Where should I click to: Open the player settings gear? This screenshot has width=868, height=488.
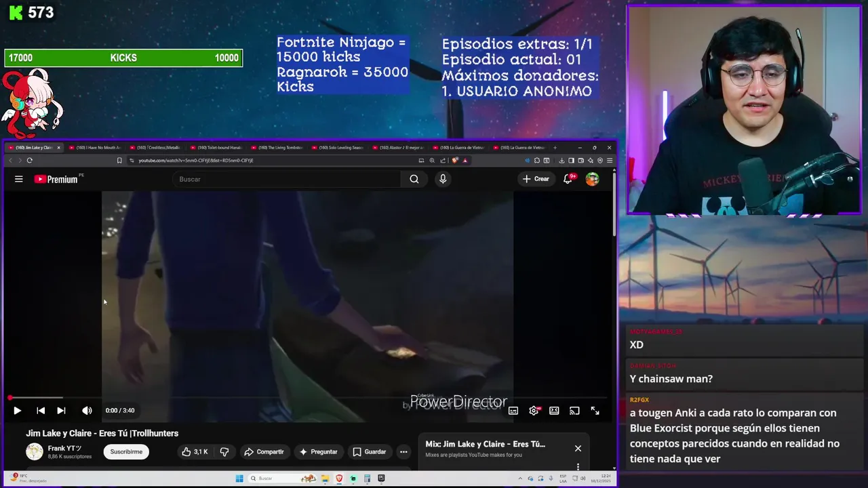534,411
